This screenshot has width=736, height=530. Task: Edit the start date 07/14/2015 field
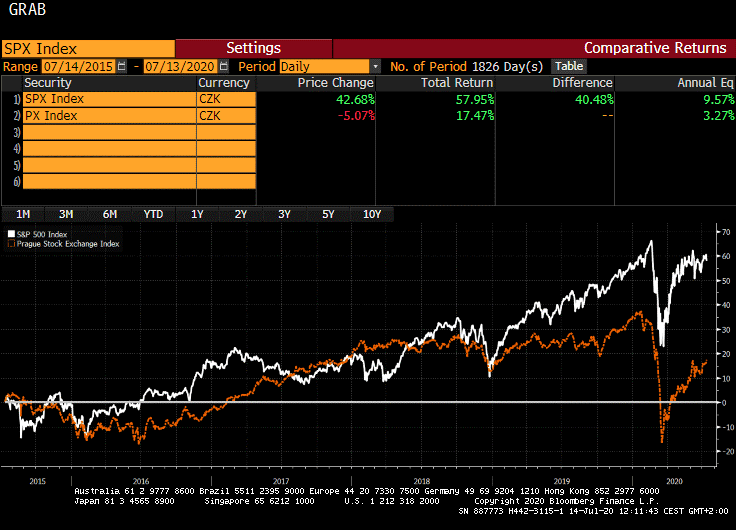click(x=78, y=67)
